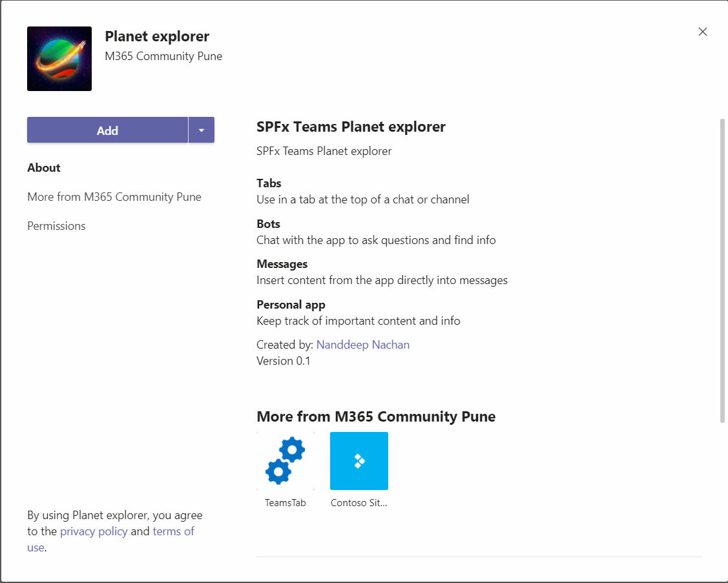This screenshot has height=583, width=728.
Task: Expand the dropdown arrow beside Add
Action: click(x=202, y=130)
